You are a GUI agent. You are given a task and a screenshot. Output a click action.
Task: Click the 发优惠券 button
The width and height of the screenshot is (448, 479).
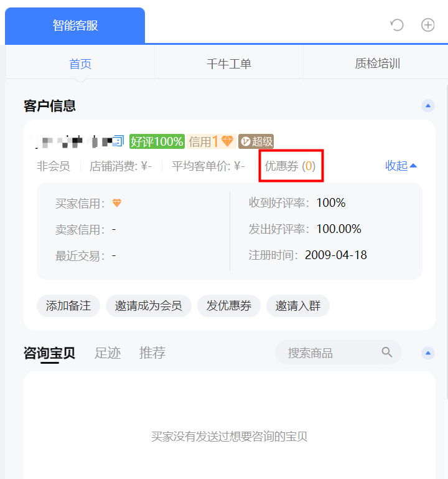point(229,306)
